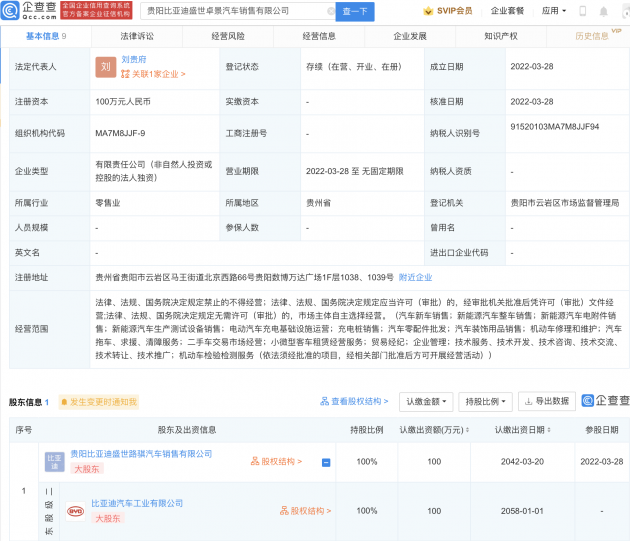Image resolution: width=630 pixels, height=541 pixels.
Task: Open 关联1家企业 link
Action: [x=153, y=74]
